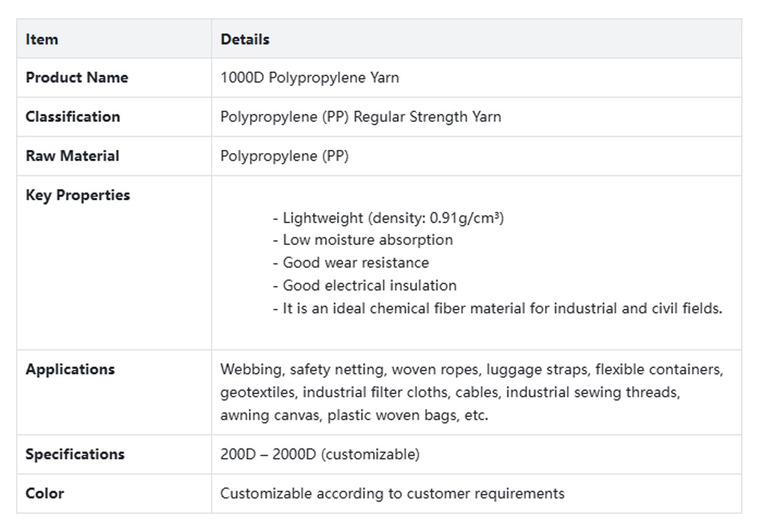Click the "Item" column header
The height and width of the screenshot is (532, 761).
pyautogui.click(x=42, y=40)
